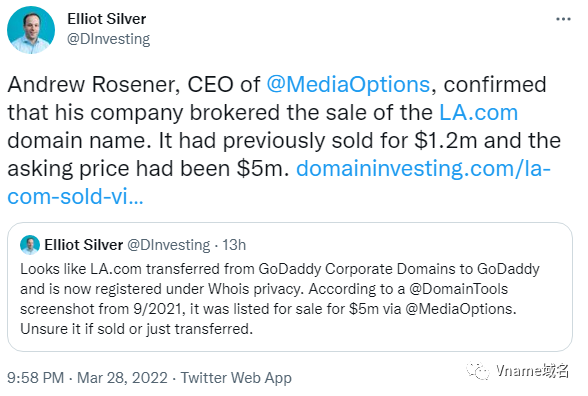
Task: Click the Vname watermark text
Action: pos(532,370)
